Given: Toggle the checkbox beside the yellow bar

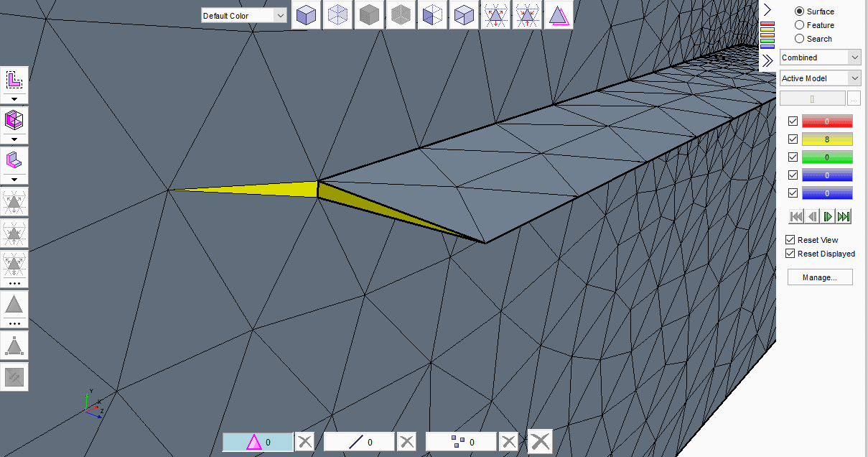Looking at the screenshot, I should (x=793, y=139).
